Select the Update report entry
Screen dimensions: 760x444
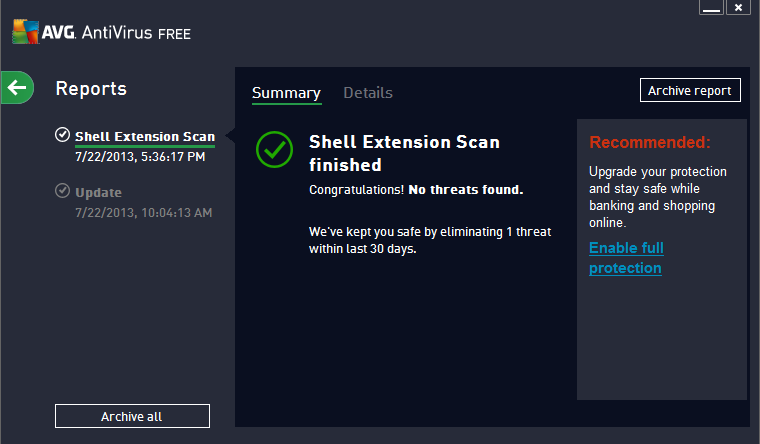click(x=98, y=192)
